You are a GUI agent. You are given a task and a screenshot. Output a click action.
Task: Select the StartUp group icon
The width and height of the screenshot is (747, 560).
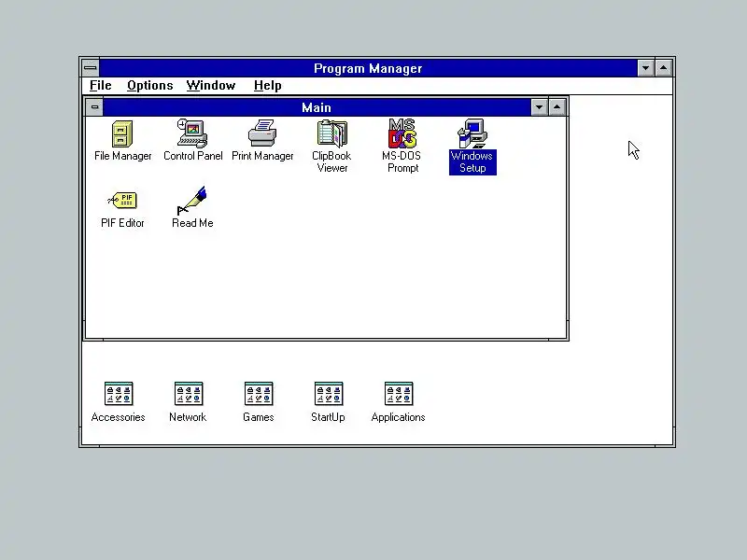(x=329, y=394)
